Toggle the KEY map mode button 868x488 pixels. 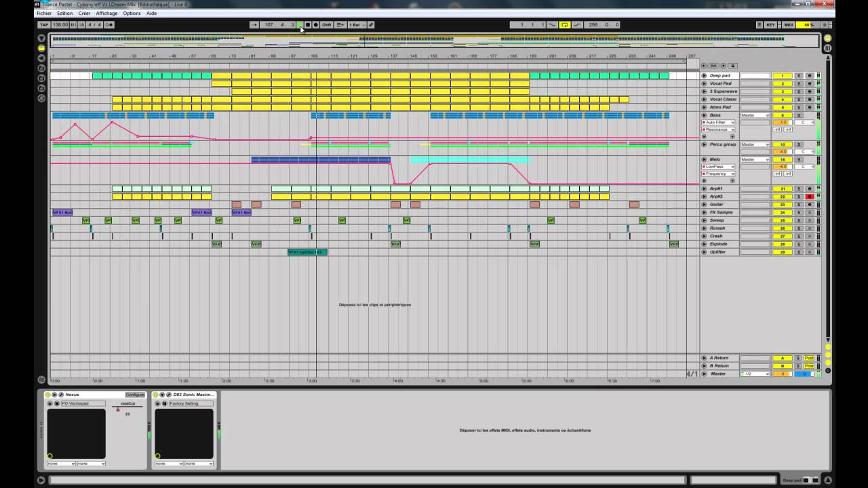pyautogui.click(x=770, y=25)
